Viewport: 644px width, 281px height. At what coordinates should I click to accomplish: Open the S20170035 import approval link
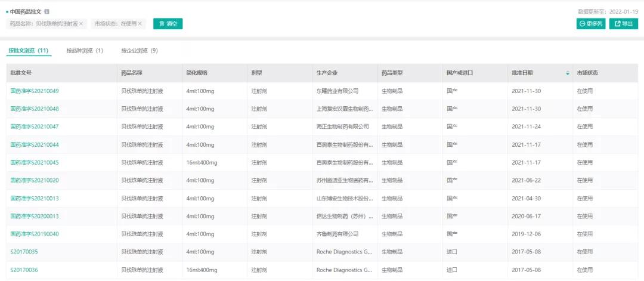[24, 252]
